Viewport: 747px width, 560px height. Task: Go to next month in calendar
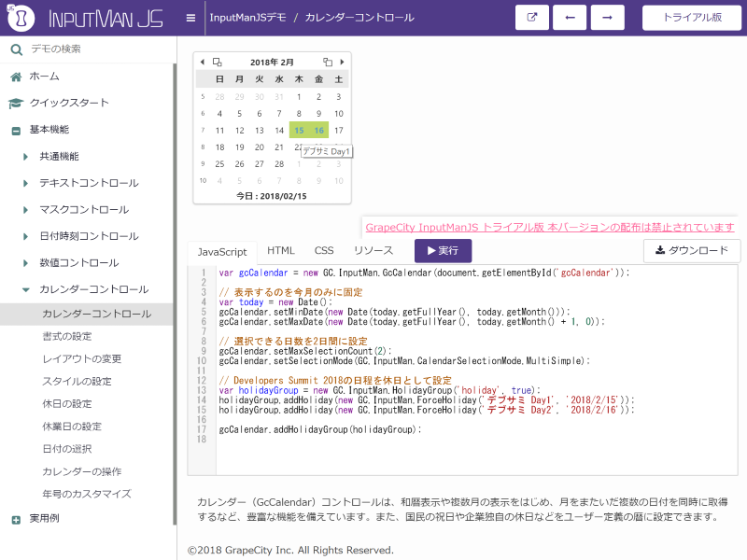342,62
